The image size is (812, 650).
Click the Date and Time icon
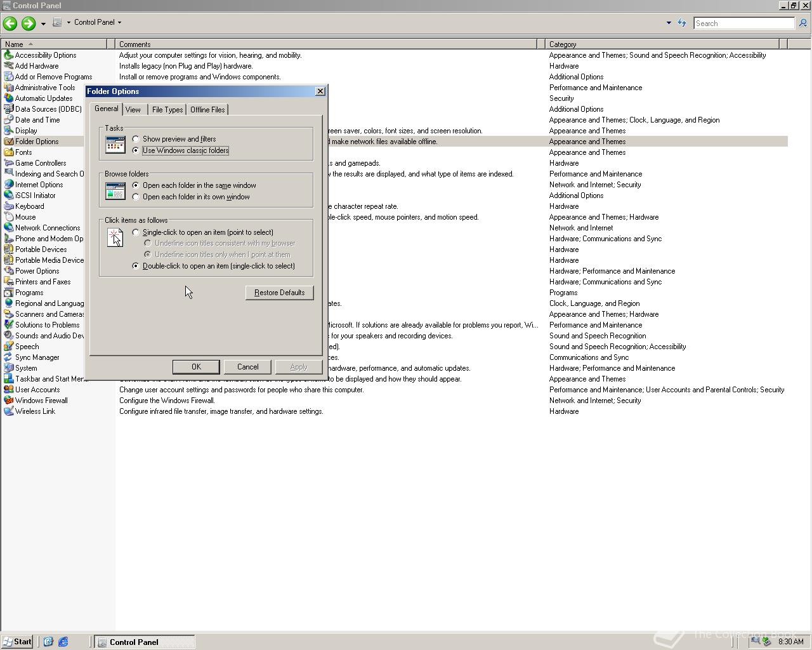8,120
